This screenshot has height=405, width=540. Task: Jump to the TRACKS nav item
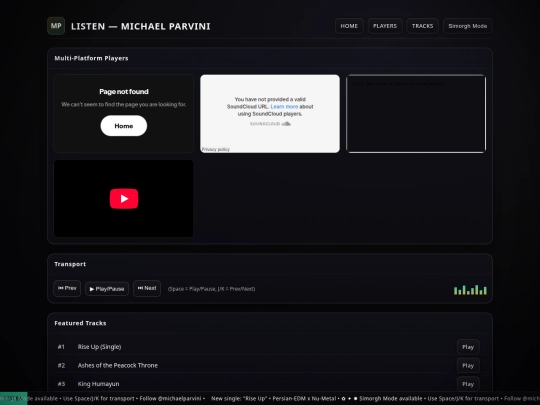click(423, 26)
